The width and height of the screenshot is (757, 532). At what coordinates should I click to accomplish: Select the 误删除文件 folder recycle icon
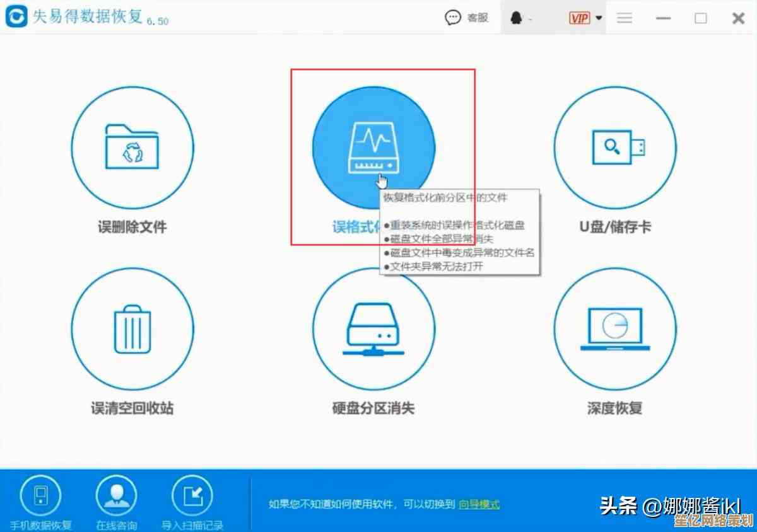click(132, 147)
